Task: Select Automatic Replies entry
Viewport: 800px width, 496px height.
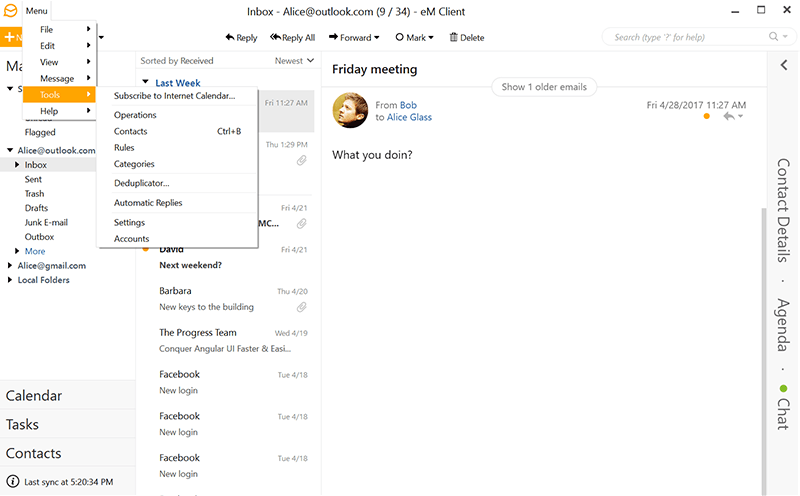Action: click(178, 203)
